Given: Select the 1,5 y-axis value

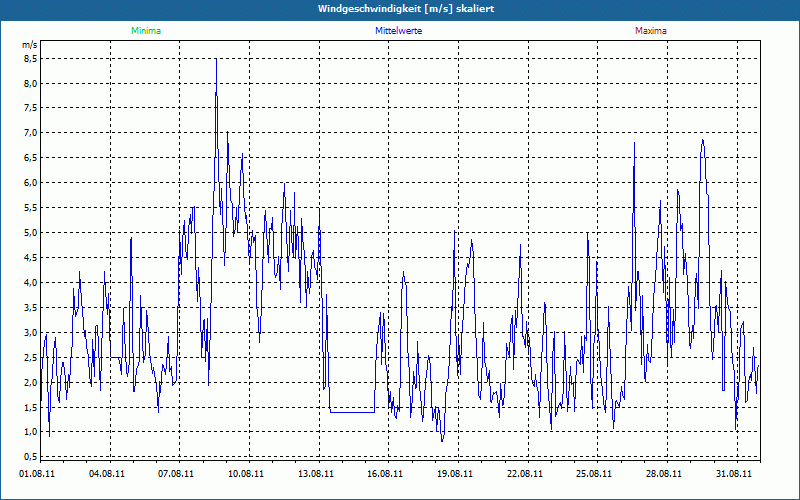Looking at the screenshot, I should pyautogui.click(x=31, y=407).
